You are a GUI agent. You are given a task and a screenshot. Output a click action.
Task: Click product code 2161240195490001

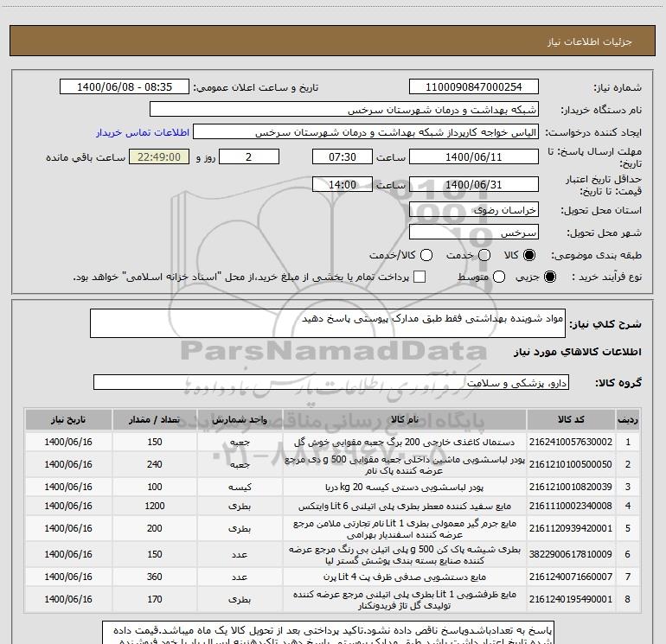click(571, 599)
